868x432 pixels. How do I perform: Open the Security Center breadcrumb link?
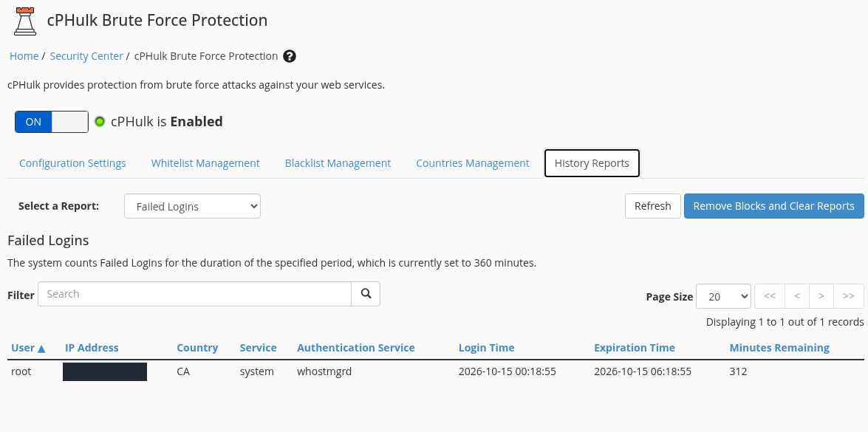point(86,56)
